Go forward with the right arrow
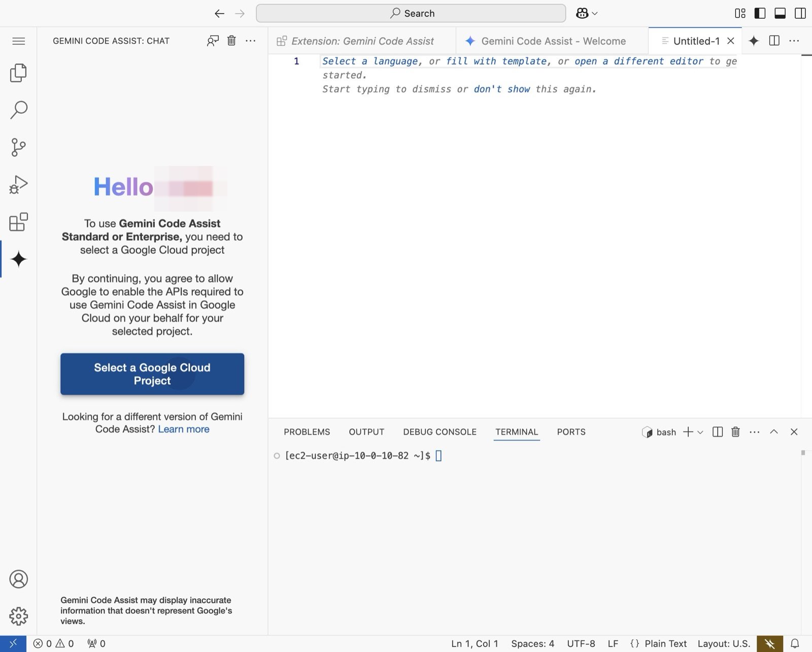This screenshot has height=652, width=812. [240, 14]
